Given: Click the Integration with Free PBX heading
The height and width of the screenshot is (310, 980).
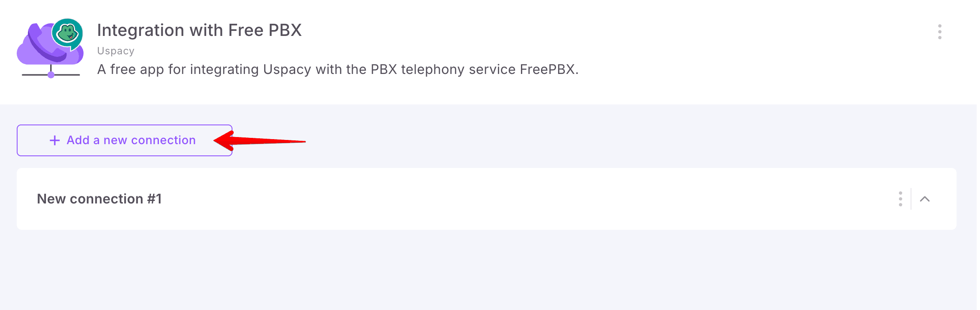Looking at the screenshot, I should (x=199, y=30).
